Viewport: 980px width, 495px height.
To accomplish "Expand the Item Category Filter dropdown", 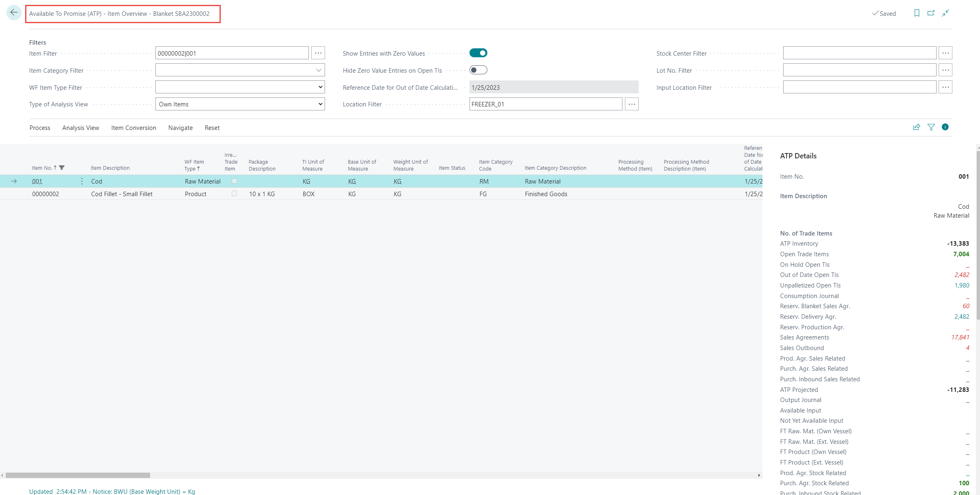I will tap(319, 70).
